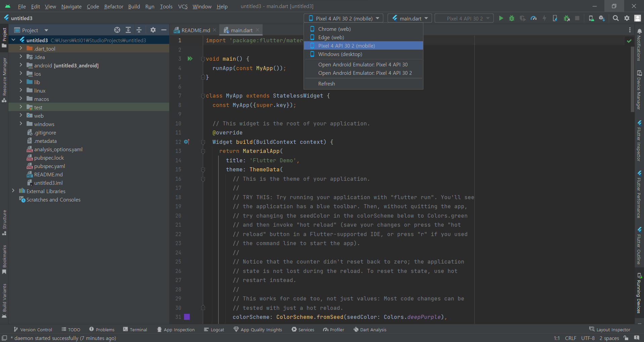Click the Flutter hot reload lightning icon
The height and width of the screenshot is (342, 644).
click(544, 18)
